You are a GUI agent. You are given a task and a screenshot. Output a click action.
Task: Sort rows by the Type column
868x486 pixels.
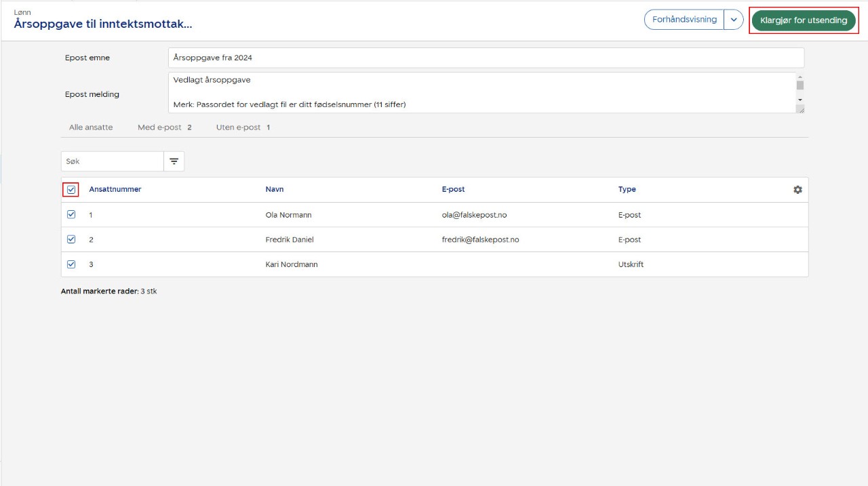tap(627, 189)
